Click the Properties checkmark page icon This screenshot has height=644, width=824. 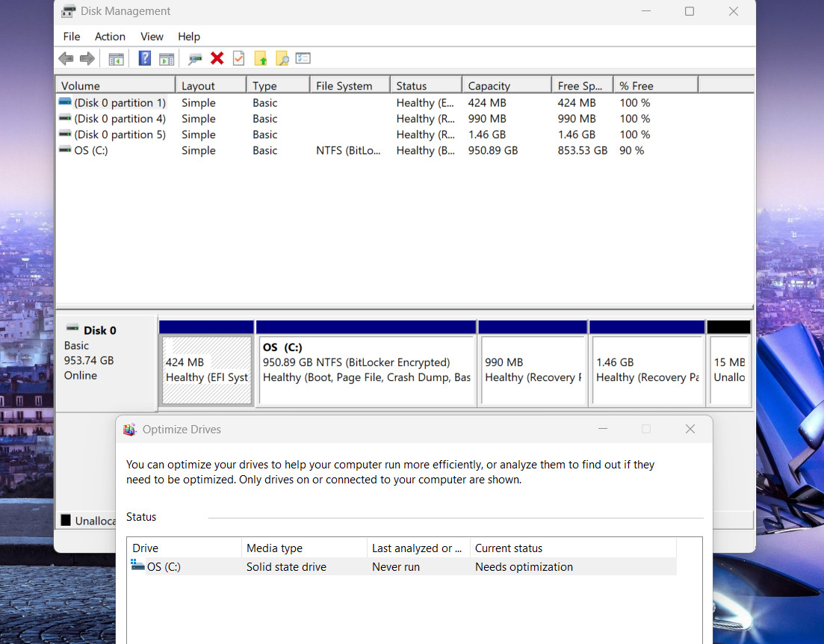pyautogui.click(x=238, y=58)
